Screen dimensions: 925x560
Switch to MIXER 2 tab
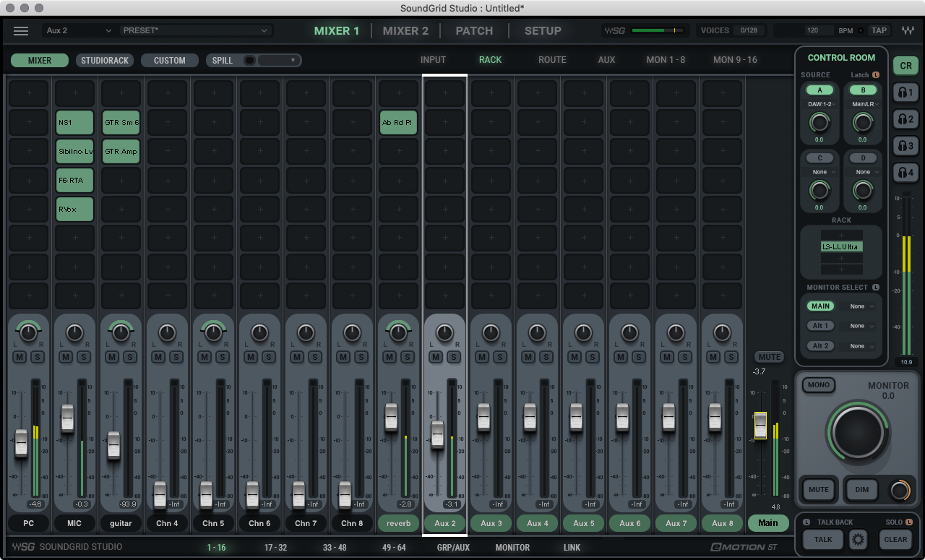point(405,30)
